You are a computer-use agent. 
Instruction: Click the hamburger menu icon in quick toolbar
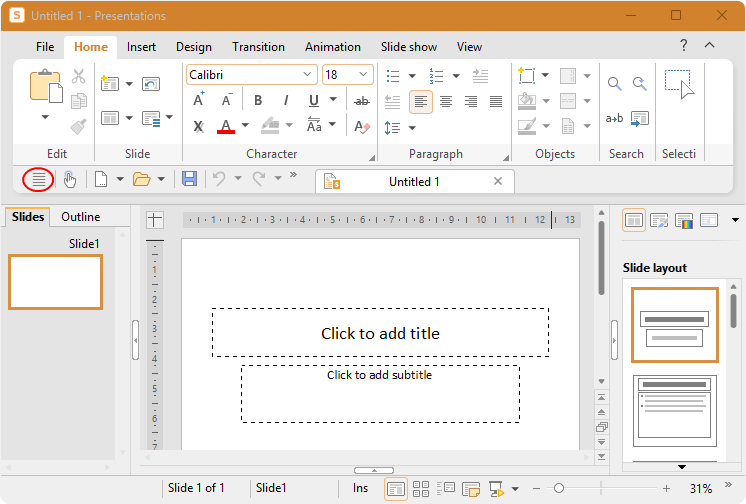tap(39, 179)
